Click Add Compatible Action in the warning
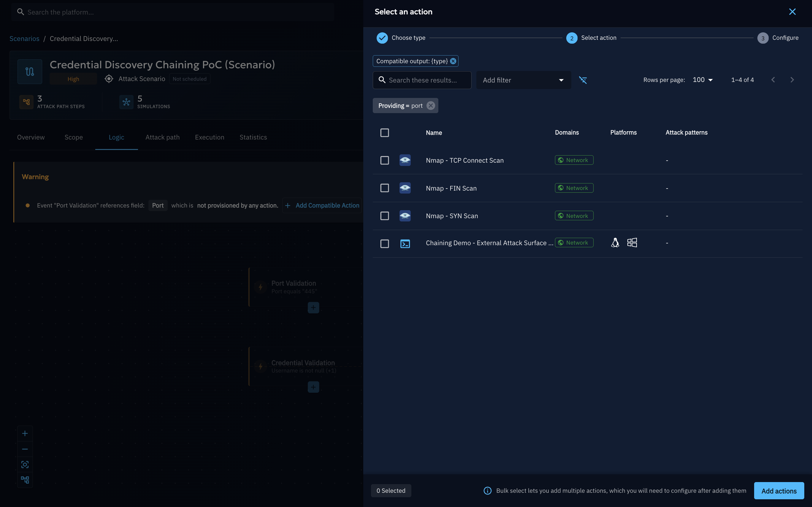Image resolution: width=812 pixels, height=507 pixels. [322, 205]
